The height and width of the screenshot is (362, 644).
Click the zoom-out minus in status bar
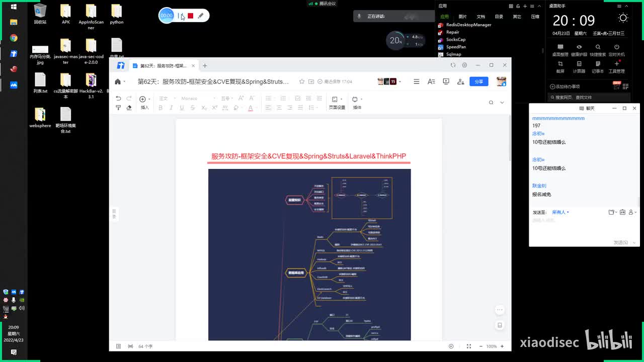481,346
